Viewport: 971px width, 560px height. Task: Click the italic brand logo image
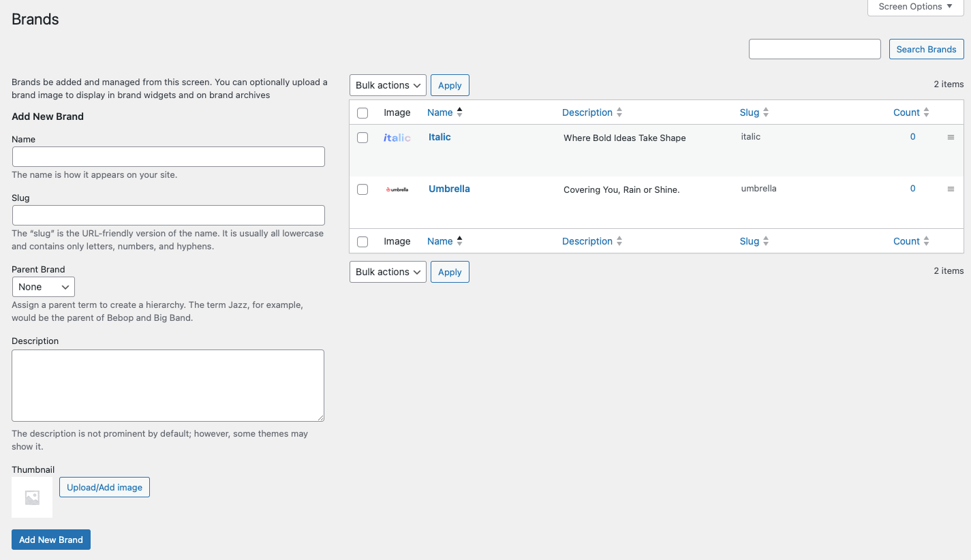(397, 137)
